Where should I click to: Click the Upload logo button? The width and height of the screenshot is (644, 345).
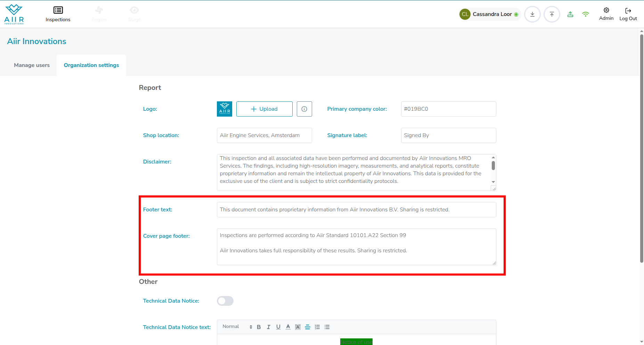[264, 109]
